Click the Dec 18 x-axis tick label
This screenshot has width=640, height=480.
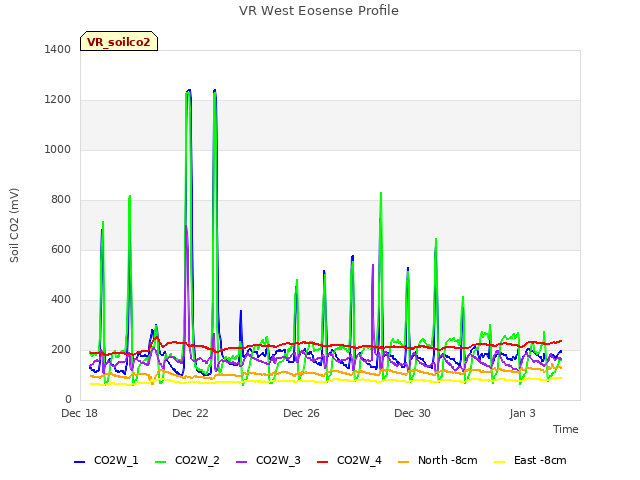point(80,413)
